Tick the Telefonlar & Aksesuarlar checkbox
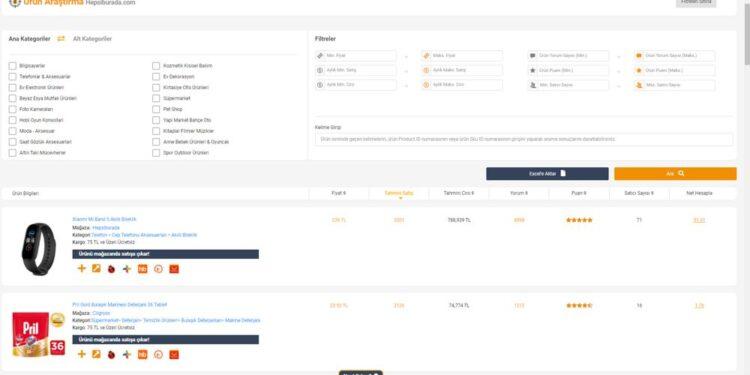This screenshot has width=750, height=375. pos(12,77)
